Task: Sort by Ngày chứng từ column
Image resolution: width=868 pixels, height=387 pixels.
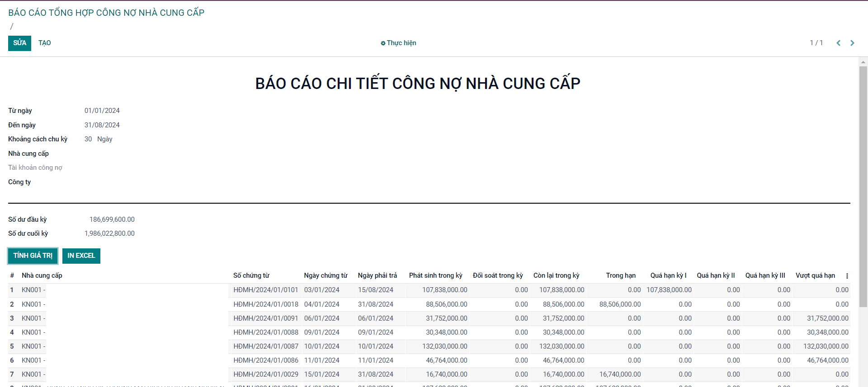Action: pos(325,275)
